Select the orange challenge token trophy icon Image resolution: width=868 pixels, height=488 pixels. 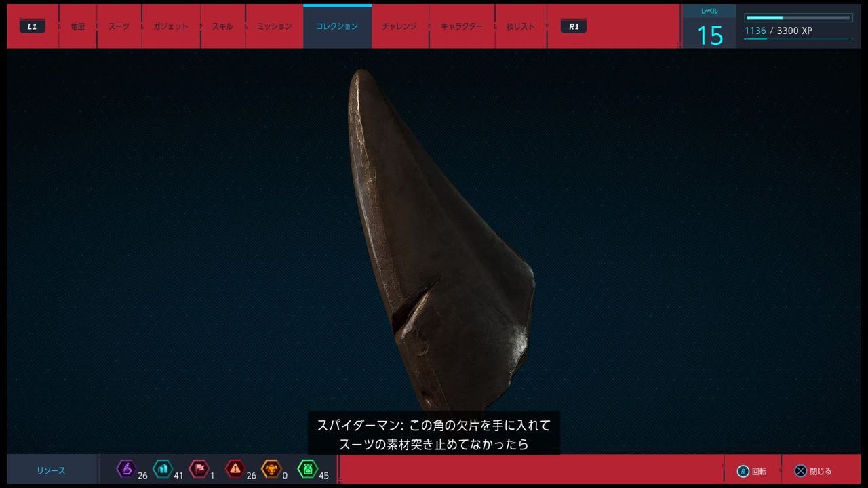coord(271,468)
